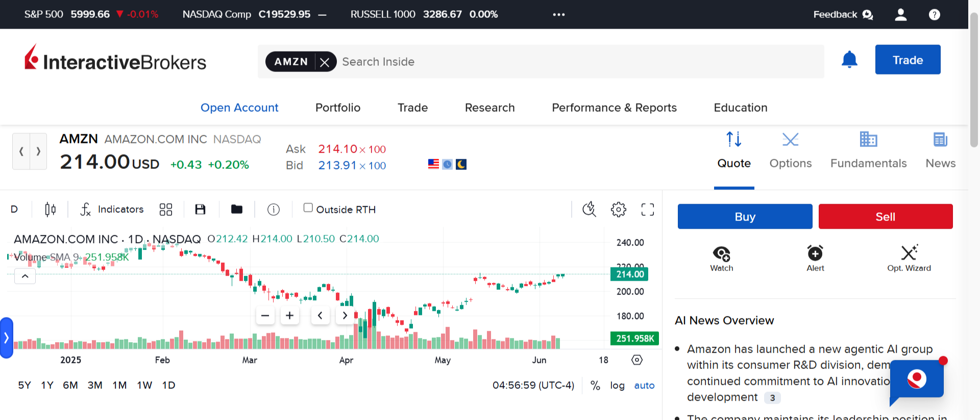Select the 6M time range
The image size is (980, 420).
click(x=70, y=385)
